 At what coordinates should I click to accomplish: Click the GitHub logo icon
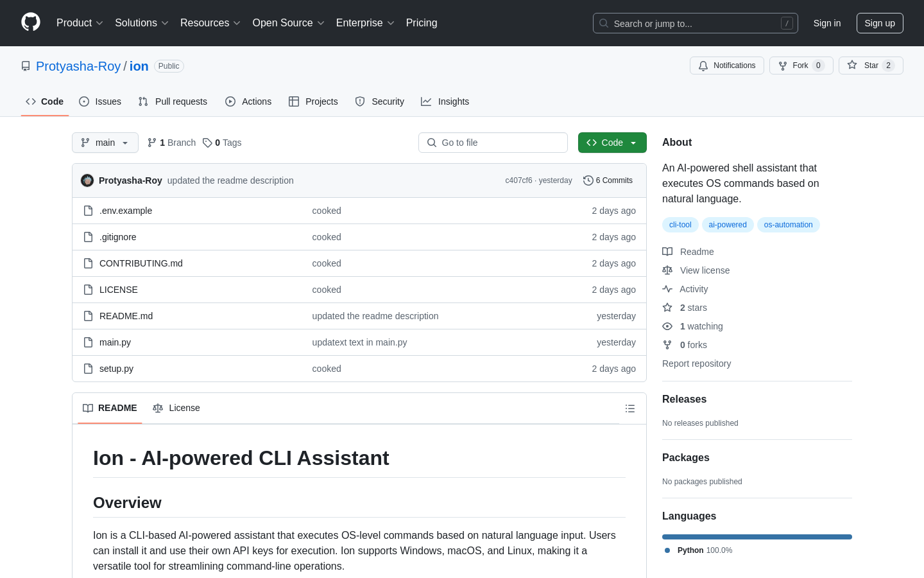(x=31, y=22)
